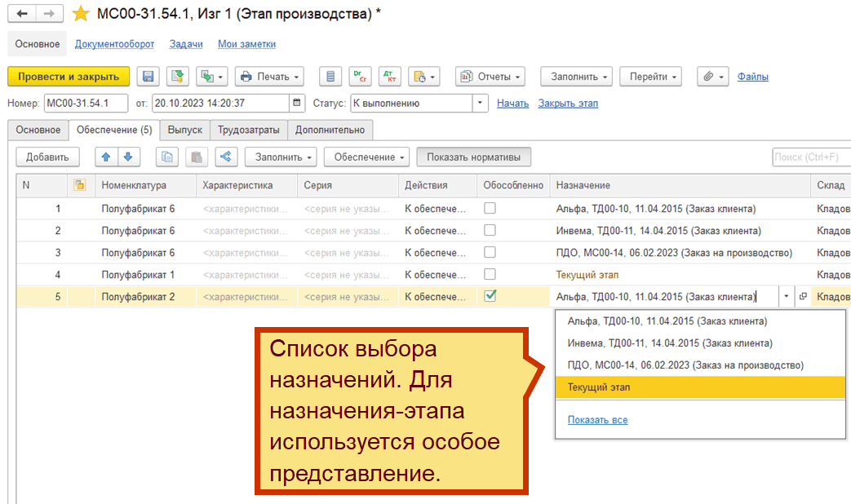Viewport: 851px width, 504px height.
Task: Click the Назначение column header
Action: (680, 185)
